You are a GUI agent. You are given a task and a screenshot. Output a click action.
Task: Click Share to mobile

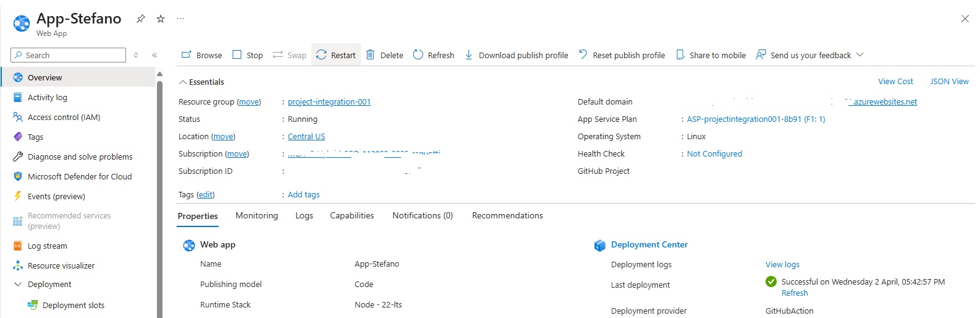(x=711, y=55)
